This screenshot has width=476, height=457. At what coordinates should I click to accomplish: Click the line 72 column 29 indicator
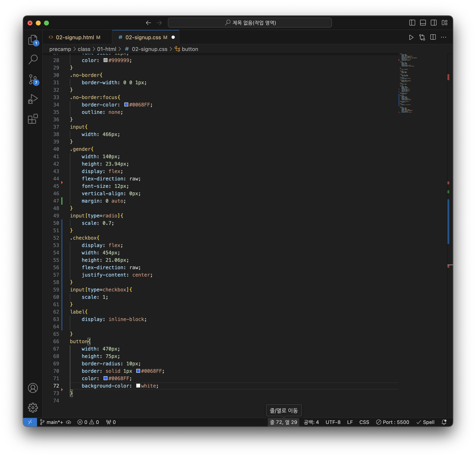283,422
